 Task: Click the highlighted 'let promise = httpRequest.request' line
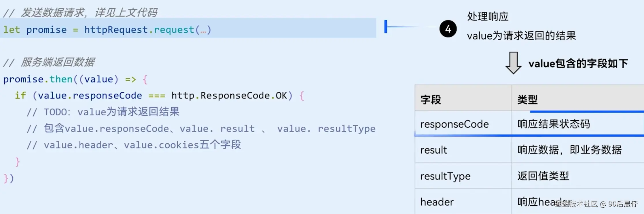click(x=107, y=30)
